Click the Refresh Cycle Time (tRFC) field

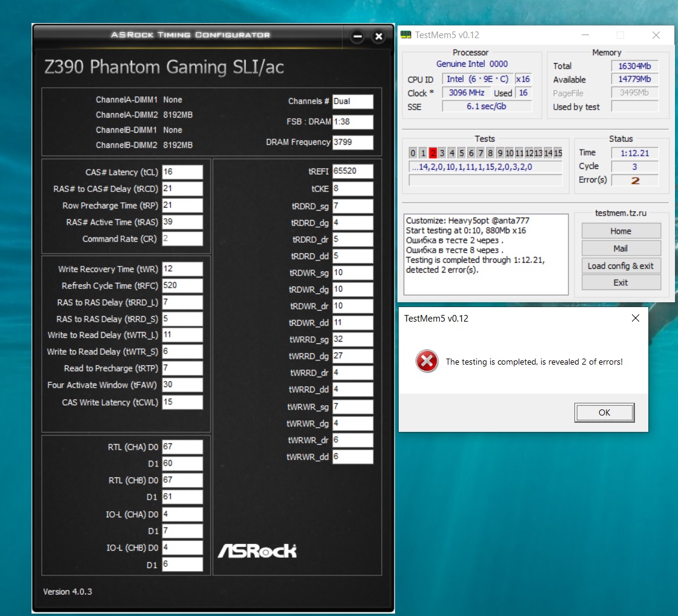(182, 285)
